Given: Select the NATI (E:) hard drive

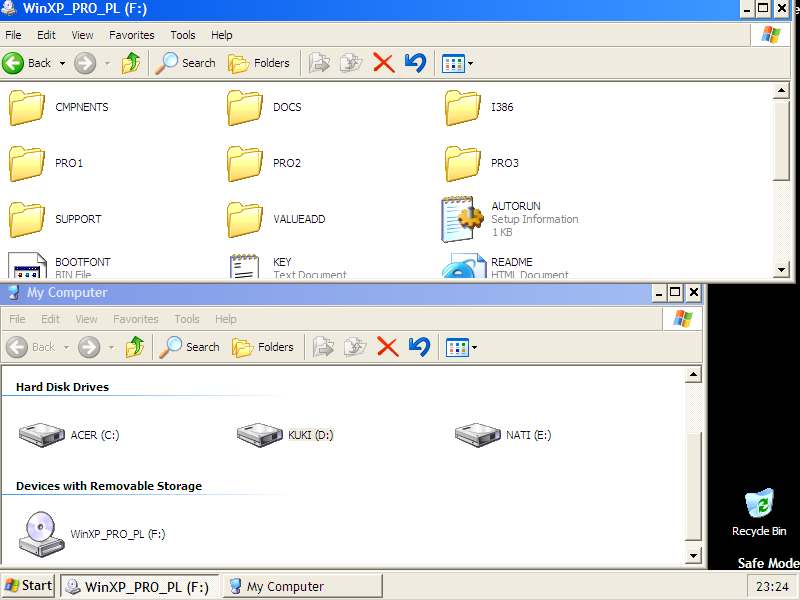Looking at the screenshot, I should (x=503, y=435).
